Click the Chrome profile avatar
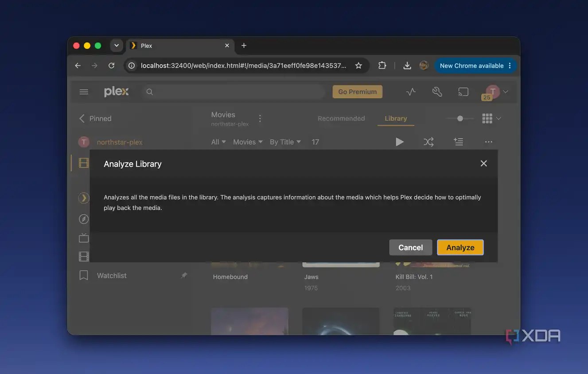 point(424,66)
